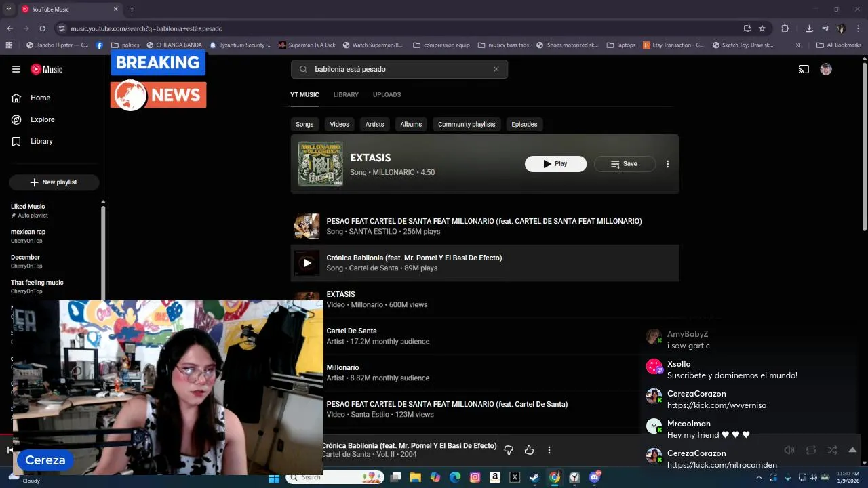The height and width of the screenshot is (488, 868).
Task: Open the YouTube Music hamburger guide menu
Action: (x=16, y=69)
